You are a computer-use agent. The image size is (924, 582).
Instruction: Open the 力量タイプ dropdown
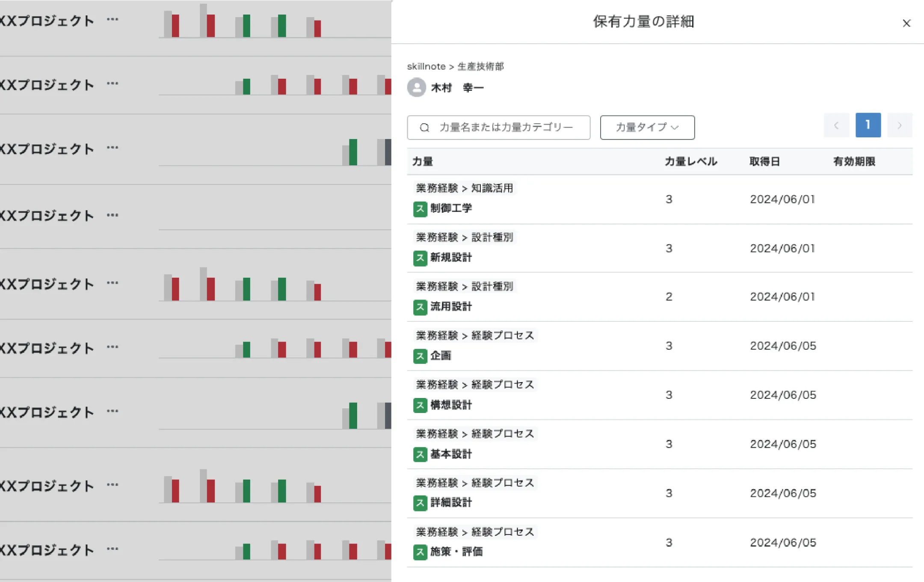(x=647, y=128)
